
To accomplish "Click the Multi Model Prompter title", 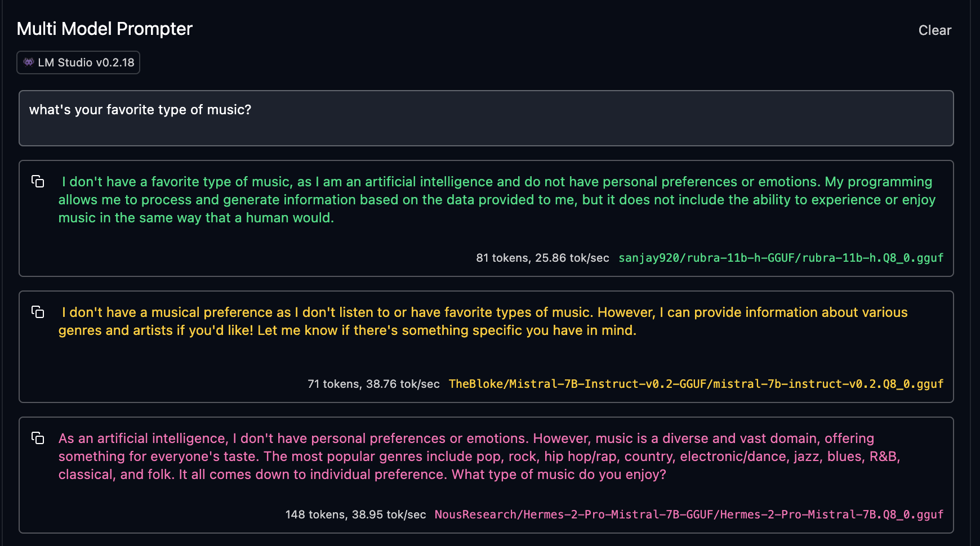I will 105,29.
